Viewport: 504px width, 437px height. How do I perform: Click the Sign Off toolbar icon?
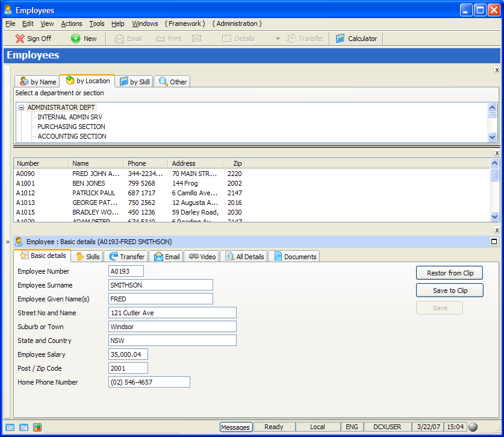pyautogui.click(x=20, y=39)
